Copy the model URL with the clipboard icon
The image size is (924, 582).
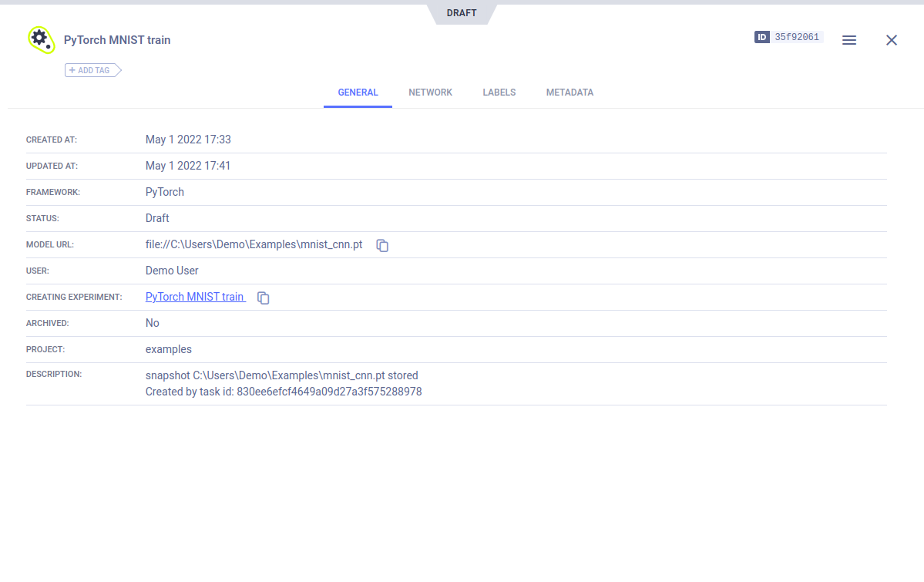coord(382,245)
